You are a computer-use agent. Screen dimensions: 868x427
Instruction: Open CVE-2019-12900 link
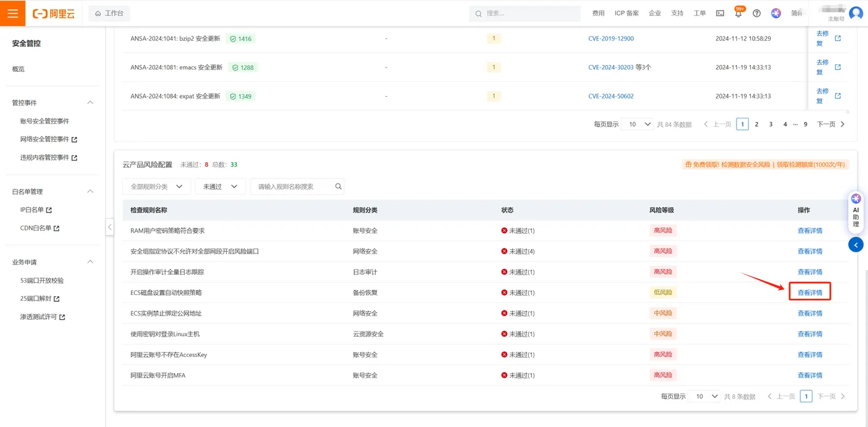611,38
